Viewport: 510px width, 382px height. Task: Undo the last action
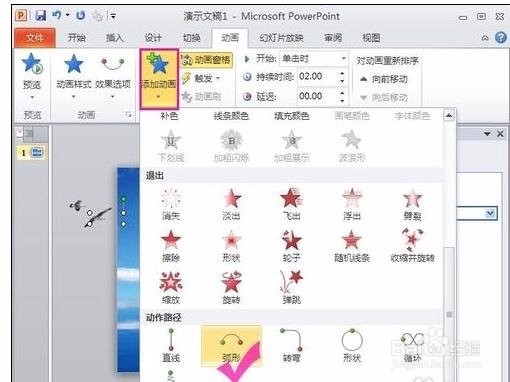(57, 15)
